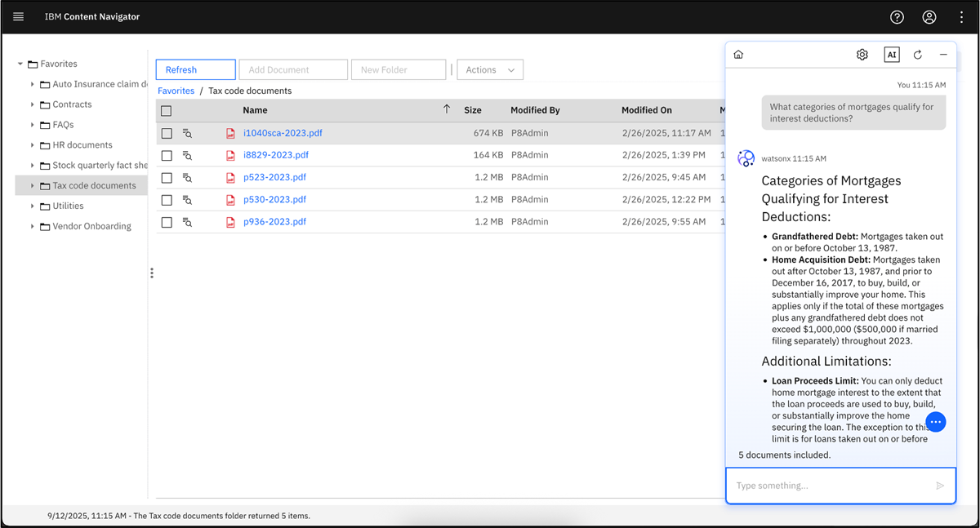Click the chat panel home icon
Screen dimensions: 980x528
738,55
